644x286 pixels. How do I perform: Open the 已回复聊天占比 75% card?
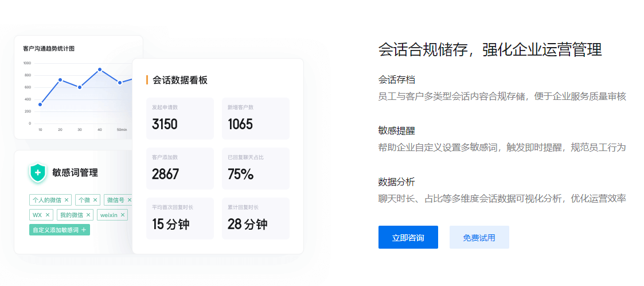[255, 168]
